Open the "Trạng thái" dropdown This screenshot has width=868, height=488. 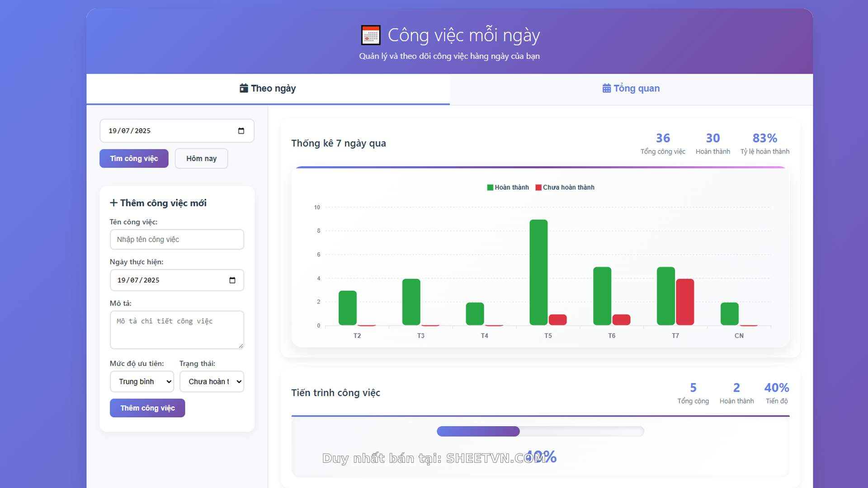211,381
